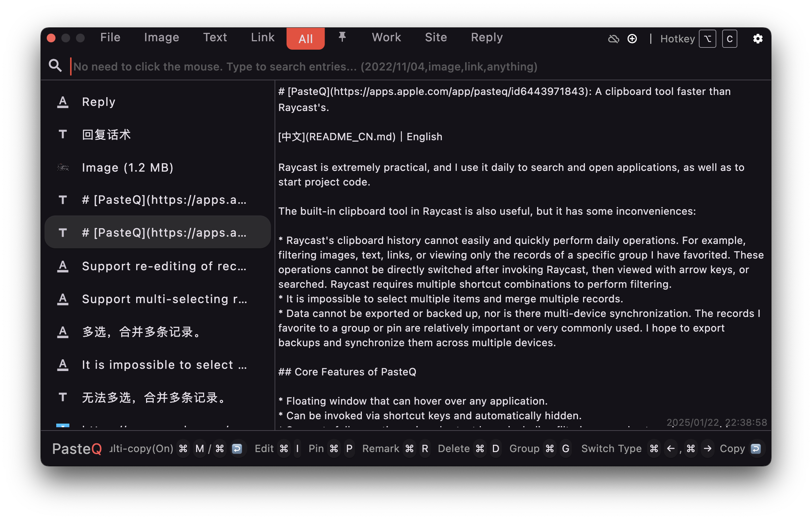Click the Remark shortcut button
The height and width of the screenshot is (520, 812).
click(381, 448)
